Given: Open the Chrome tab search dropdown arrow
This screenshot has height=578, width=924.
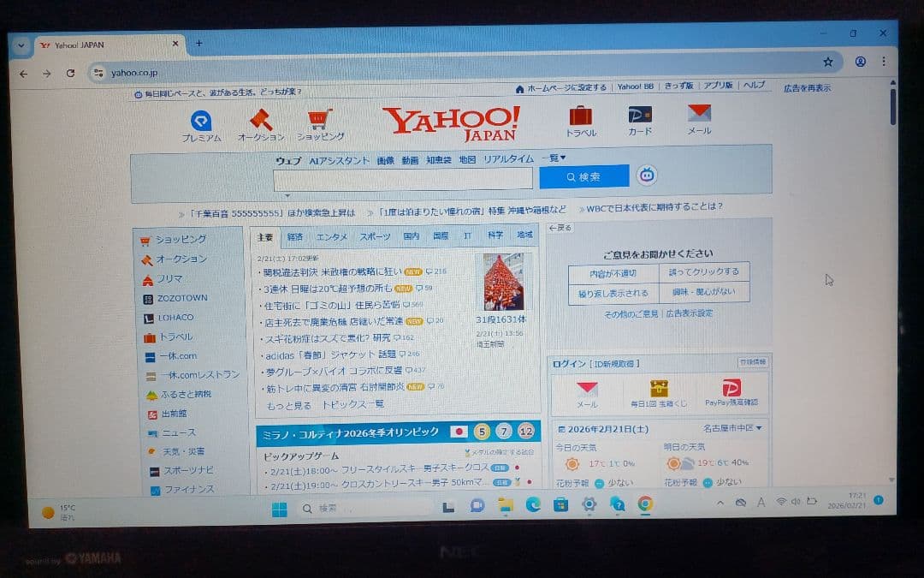Looking at the screenshot, I should click(21, 45).
